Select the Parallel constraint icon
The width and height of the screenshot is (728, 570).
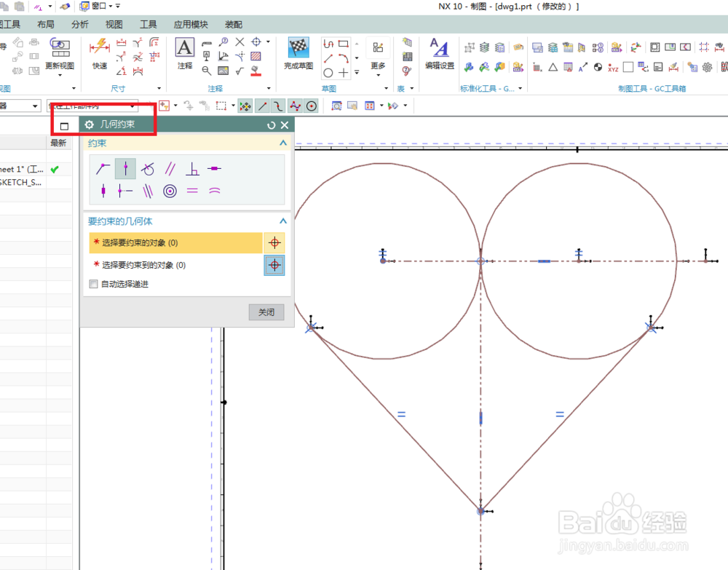click(x=170, y=168)
